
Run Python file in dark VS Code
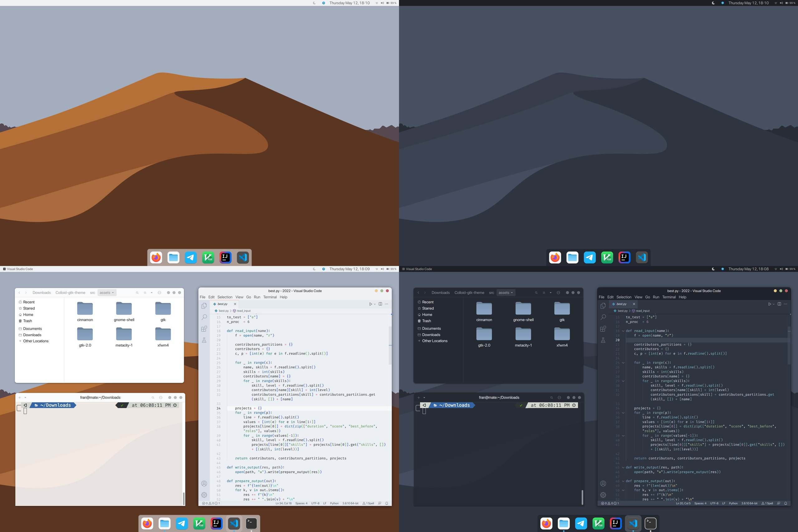[x=770, y=304]
